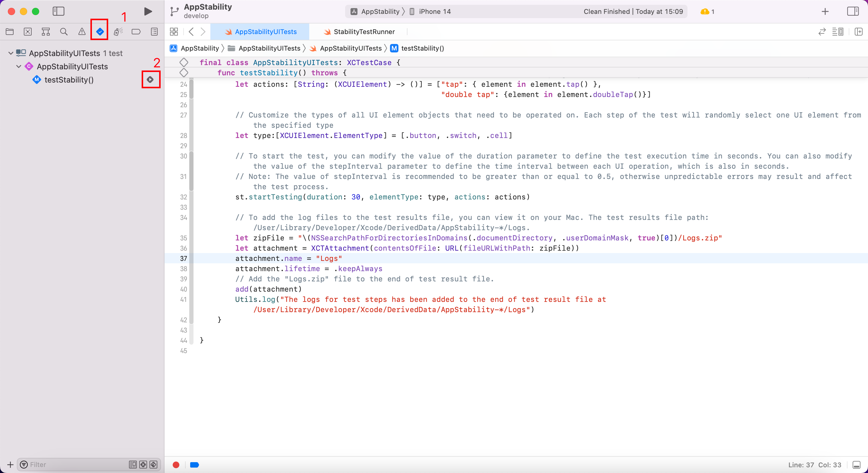
Task: Open the Library with the plus button
Action: 825,11
